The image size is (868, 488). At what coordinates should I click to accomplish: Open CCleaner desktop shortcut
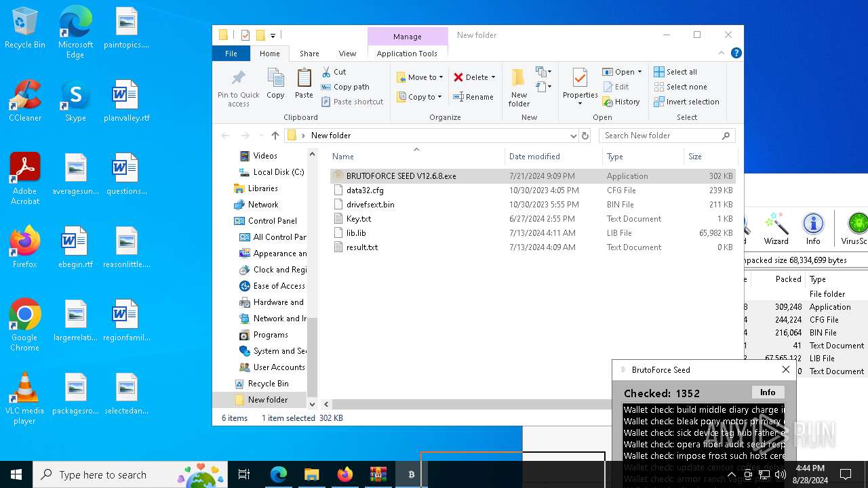(x=25, y=101)
